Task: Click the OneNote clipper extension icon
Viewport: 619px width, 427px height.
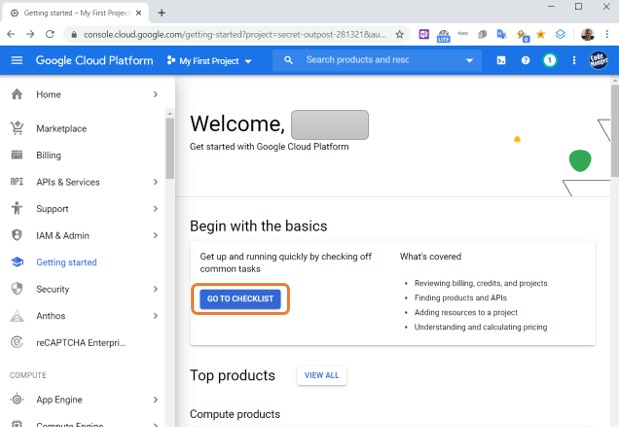Action: (424, 34)
